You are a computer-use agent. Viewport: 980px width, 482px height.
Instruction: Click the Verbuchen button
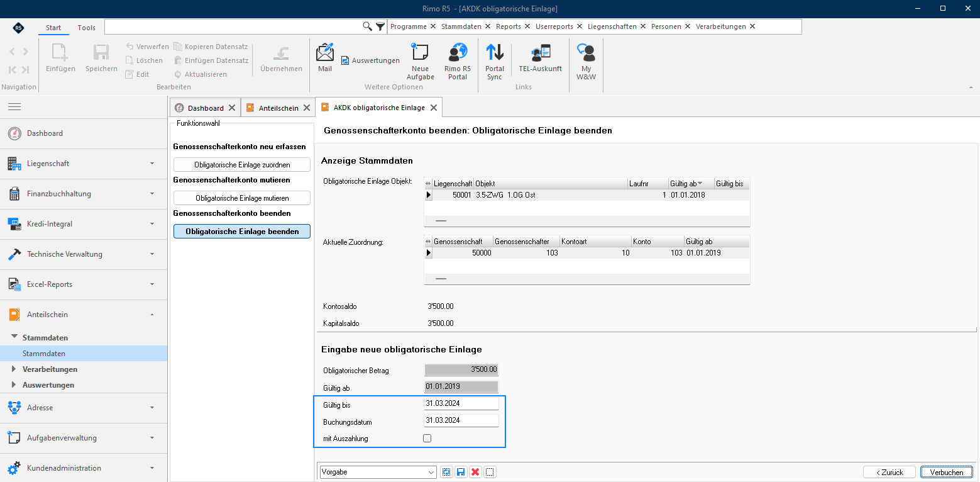(x=947, y=472)
